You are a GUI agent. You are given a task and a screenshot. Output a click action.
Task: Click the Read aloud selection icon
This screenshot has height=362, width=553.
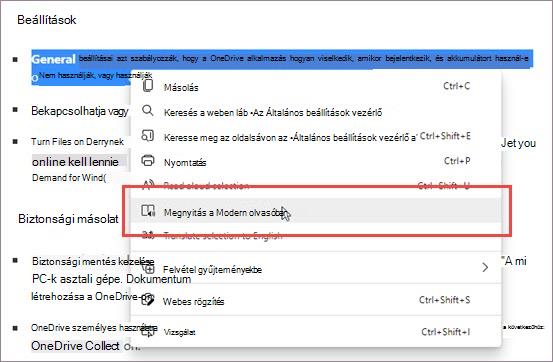pyautogui.click(x=148, y=185)
